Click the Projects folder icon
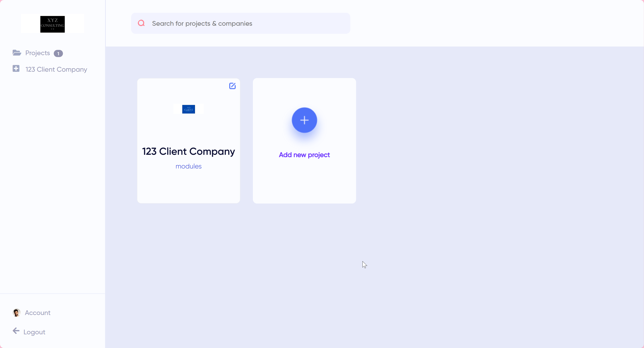644x348 pixels. 16,53
